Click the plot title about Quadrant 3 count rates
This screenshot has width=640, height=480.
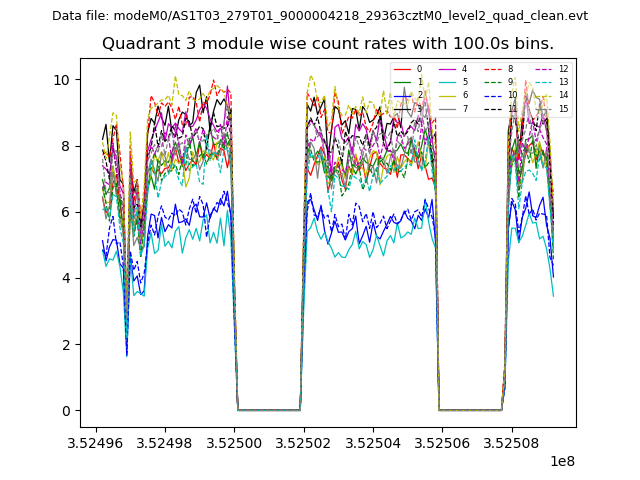(328, 44)
